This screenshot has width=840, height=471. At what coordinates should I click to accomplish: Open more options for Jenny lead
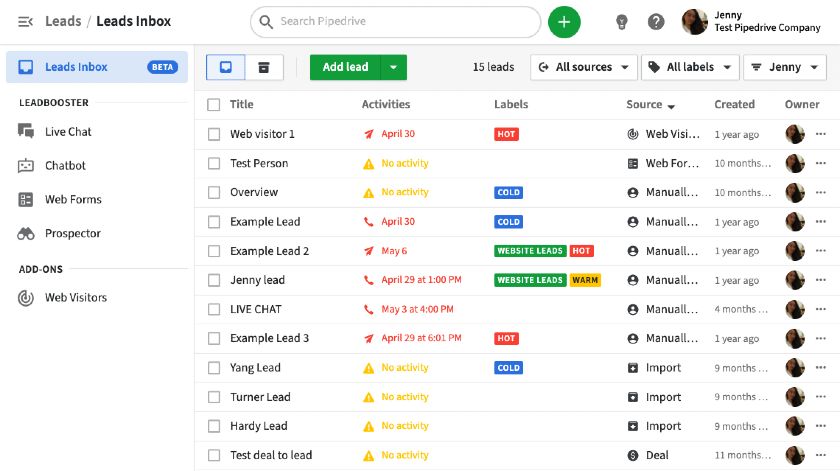821,280
